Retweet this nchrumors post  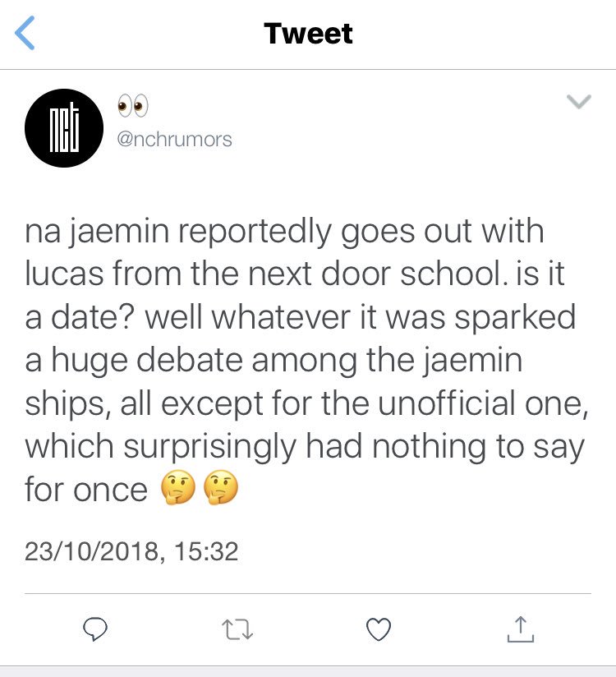coord(236,629)
